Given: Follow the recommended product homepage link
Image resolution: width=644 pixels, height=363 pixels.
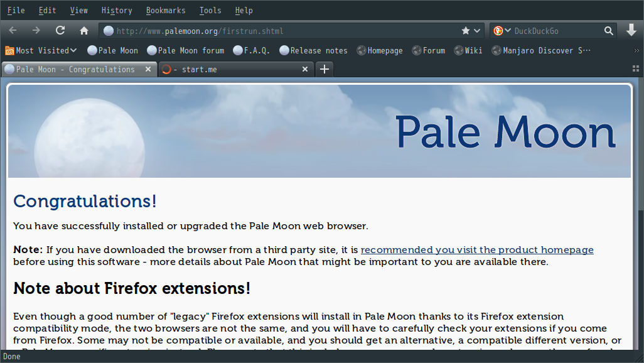Looking at the screenshot, I should click(x=477, y=249).
